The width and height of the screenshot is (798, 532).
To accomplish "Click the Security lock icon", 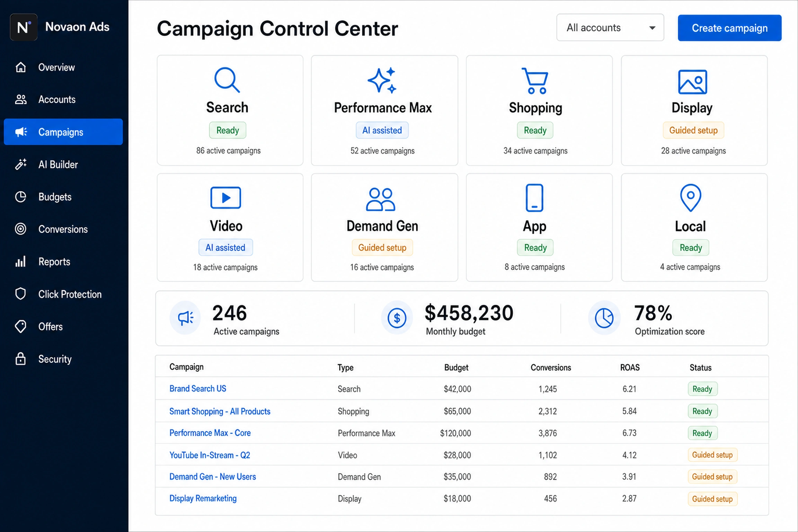I will coord(21,359).
